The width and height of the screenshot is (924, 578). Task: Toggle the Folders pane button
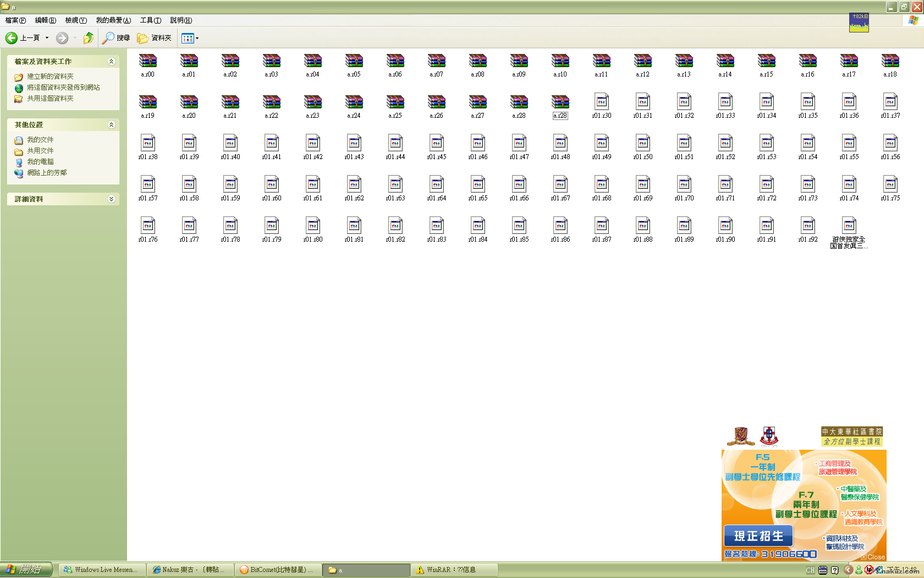155,38
